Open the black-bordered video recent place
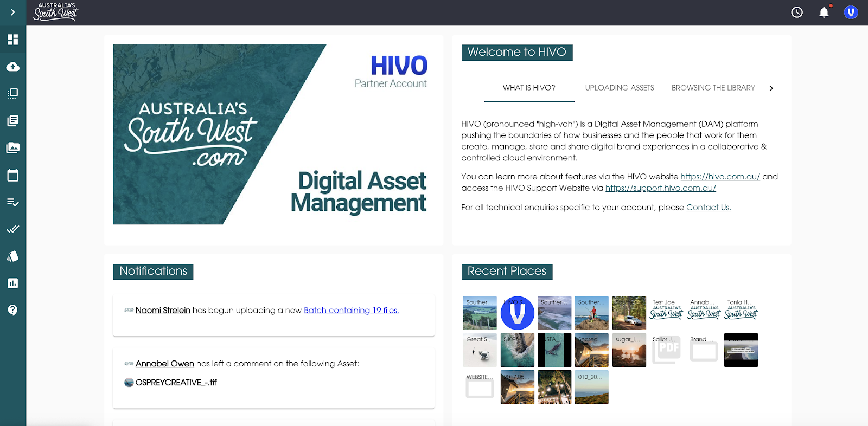This screenshot has height=426, width=868. 741,350
